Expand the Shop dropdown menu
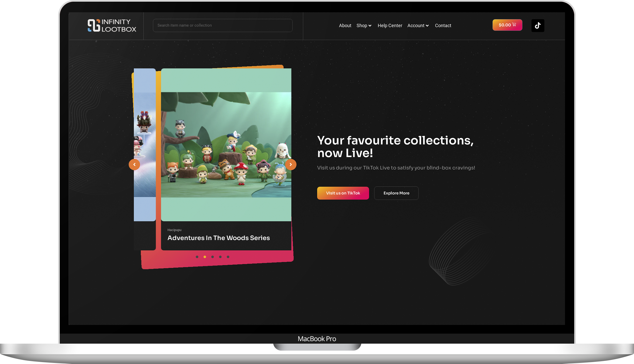The height and width of the screenshot is (364, 634). click(x=364, y=25)
